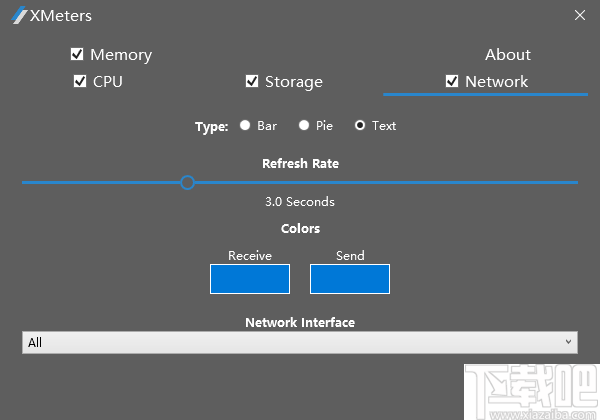This screenshot has width=600, height=420.
Task: Pick the Receive color swatch
Action: pos(250,279)
